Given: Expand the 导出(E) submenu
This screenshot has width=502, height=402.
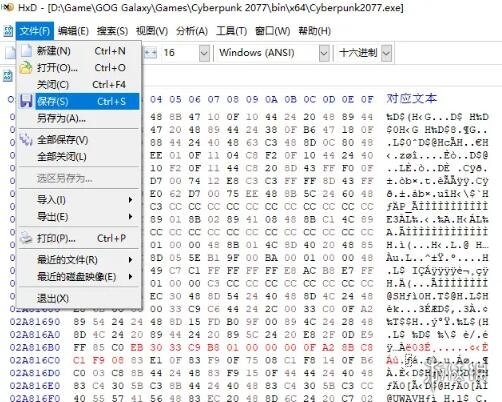Looking at the screenshot, I should (79, 217).
